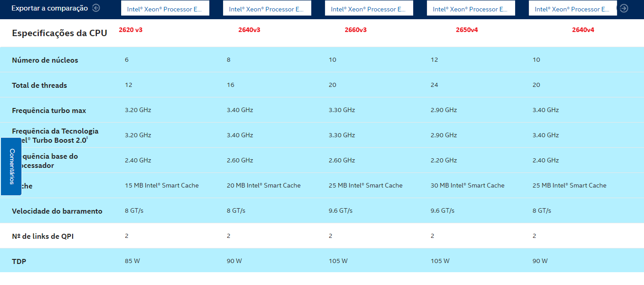Select the Frequência turbo max row label
Viewport: 644px width, 285px height.
click(x=49, y=110)
